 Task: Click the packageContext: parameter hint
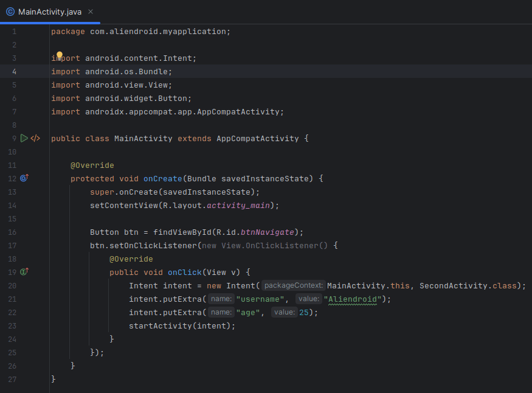pos(294,285)
